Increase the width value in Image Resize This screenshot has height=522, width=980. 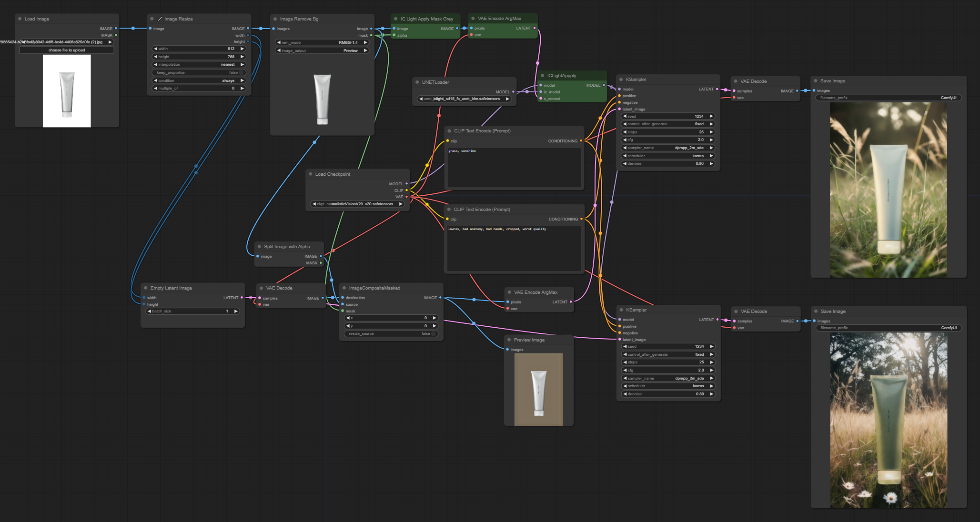pos(242,49)
